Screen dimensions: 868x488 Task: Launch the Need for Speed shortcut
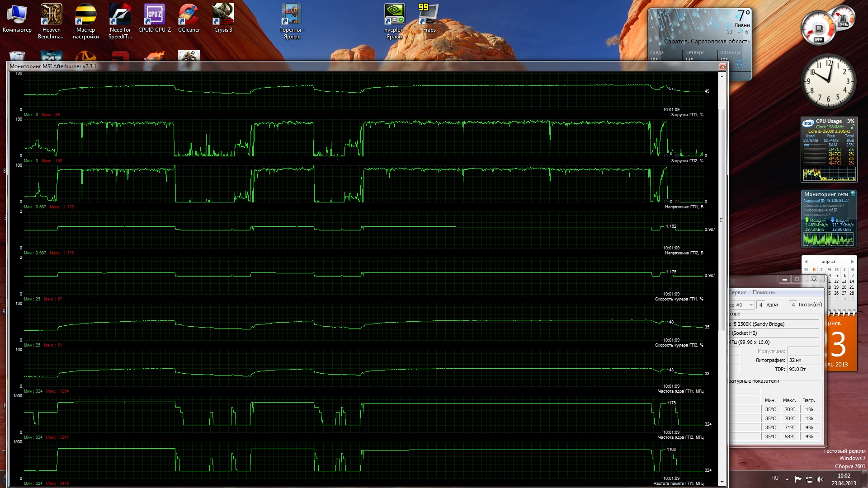pyautogui.click(x=120, y=15)
